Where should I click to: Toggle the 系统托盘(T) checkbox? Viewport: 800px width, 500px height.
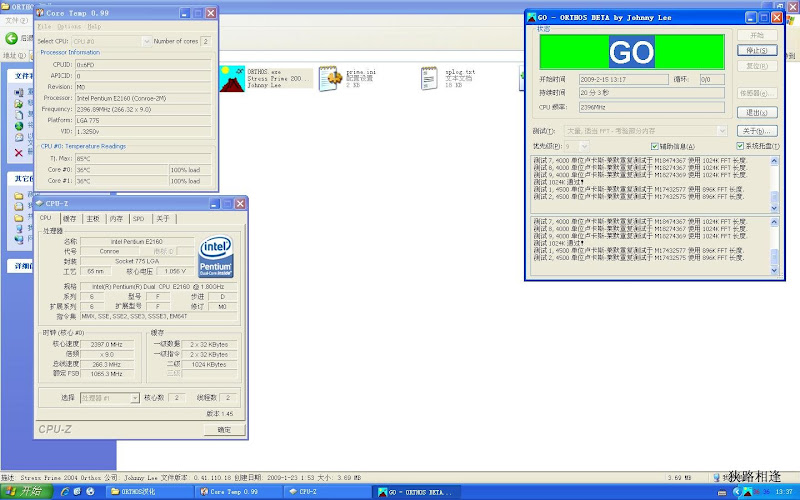[x=740, y=146]
